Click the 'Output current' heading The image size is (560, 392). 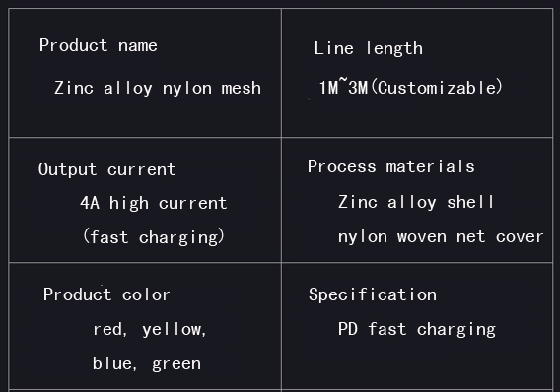pos(106,169)
